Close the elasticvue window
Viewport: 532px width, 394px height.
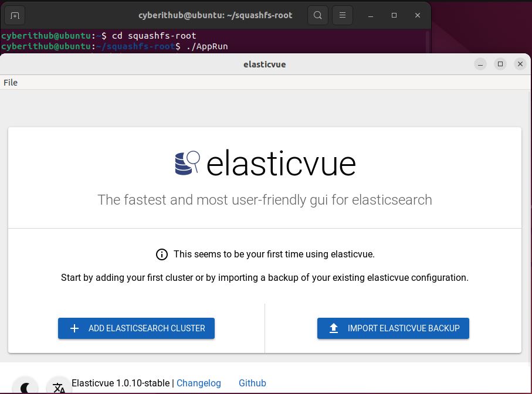point(520,64)
